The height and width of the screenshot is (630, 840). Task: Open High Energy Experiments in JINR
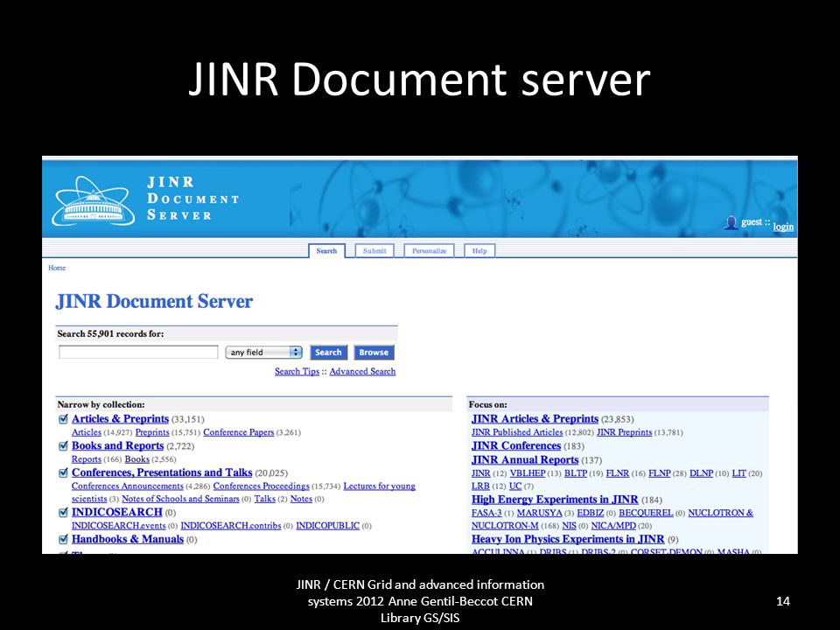tap(555, 500)
